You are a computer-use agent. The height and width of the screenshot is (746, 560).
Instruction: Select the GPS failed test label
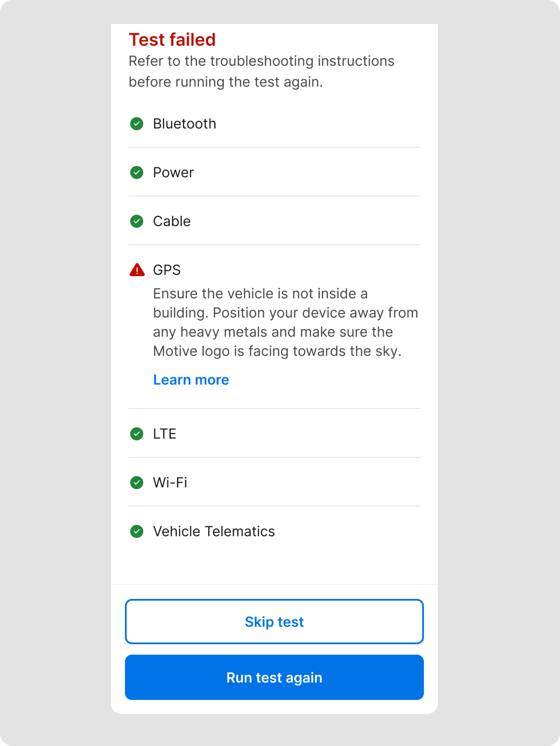(x=167, y=270)
